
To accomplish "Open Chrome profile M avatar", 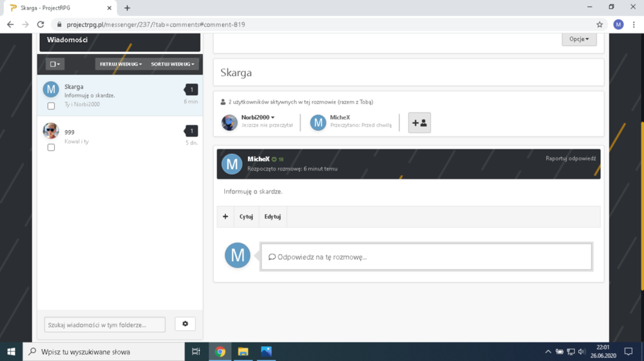I will (618, 24).
